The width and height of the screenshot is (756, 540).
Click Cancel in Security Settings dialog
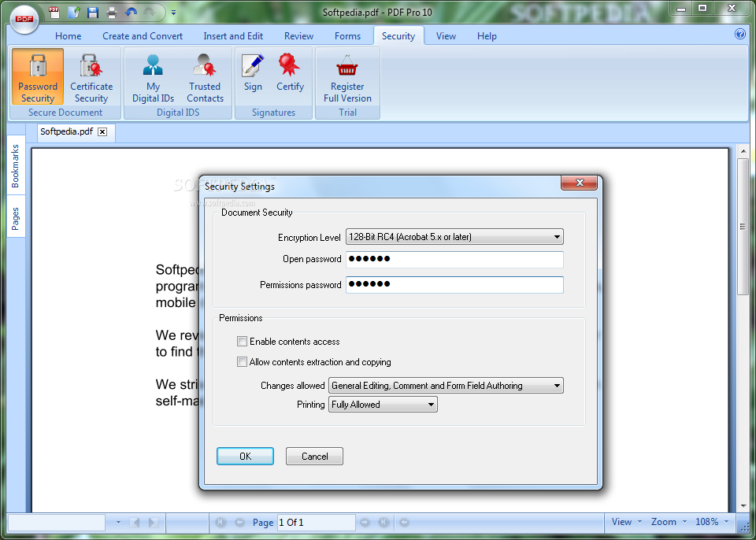[314, 456]
